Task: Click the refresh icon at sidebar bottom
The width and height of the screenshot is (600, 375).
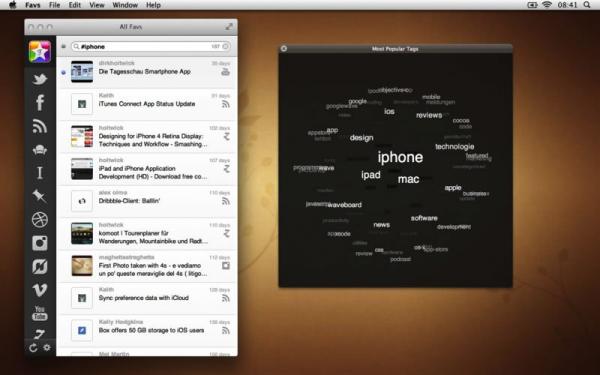Action: tap(33, 347)
